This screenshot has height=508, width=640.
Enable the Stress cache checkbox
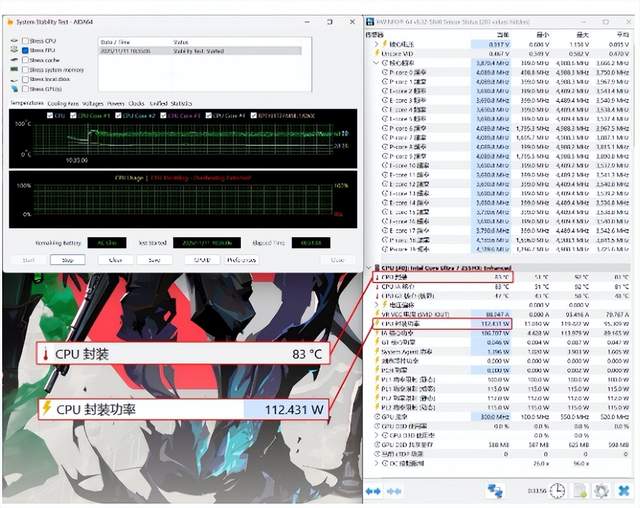pos(25,60)
